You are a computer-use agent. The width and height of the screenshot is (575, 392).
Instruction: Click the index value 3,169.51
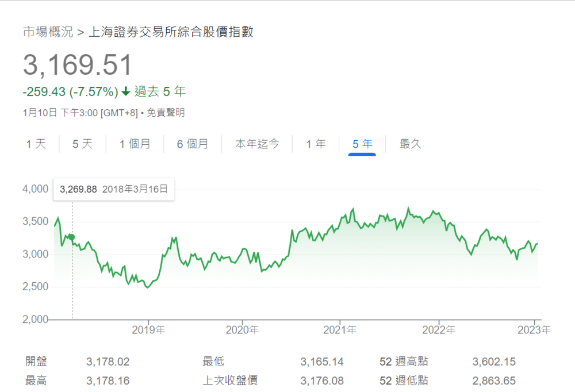coord(78,65)
